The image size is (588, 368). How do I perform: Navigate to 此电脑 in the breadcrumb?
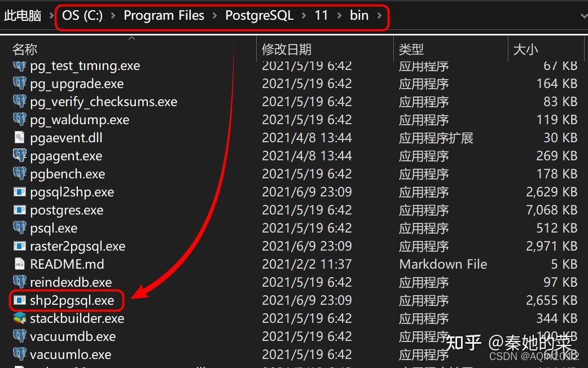tap(23, 16)
